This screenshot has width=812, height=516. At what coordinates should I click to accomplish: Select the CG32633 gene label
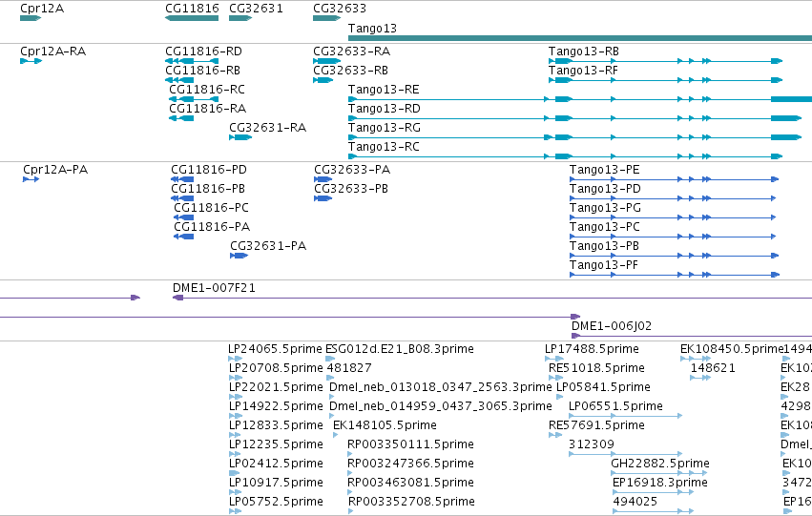click(339, 9)
